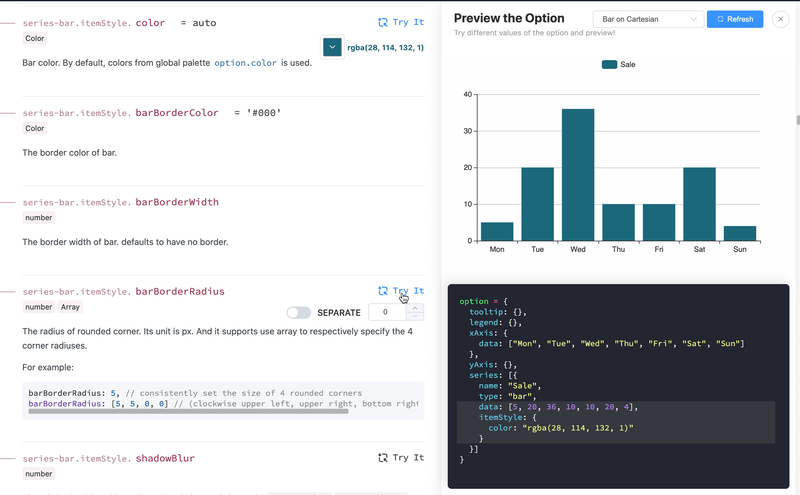Click Try It for shadowBlur option
Screen dimensions: 800x495
click(x=401, y=457)
